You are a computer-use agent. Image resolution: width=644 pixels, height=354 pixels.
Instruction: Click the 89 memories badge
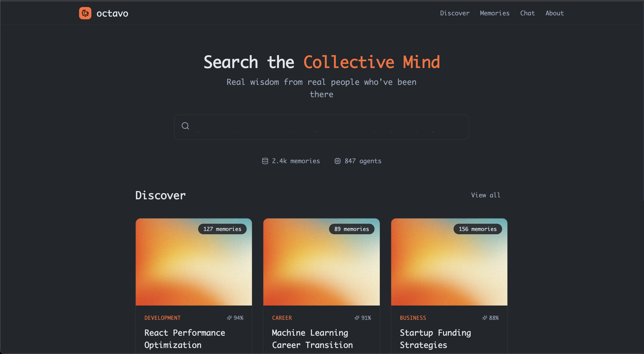coord(351,229)
